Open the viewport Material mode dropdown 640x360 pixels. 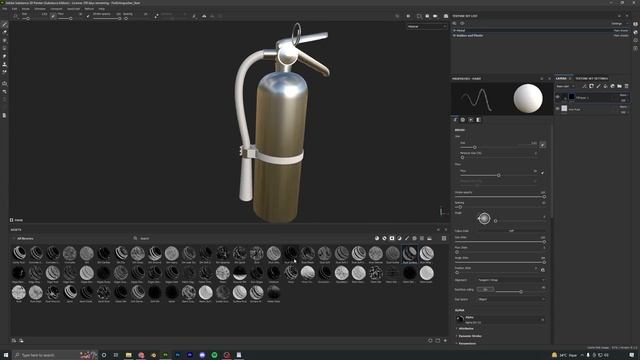pyautogui.click(x=427, y=27)
